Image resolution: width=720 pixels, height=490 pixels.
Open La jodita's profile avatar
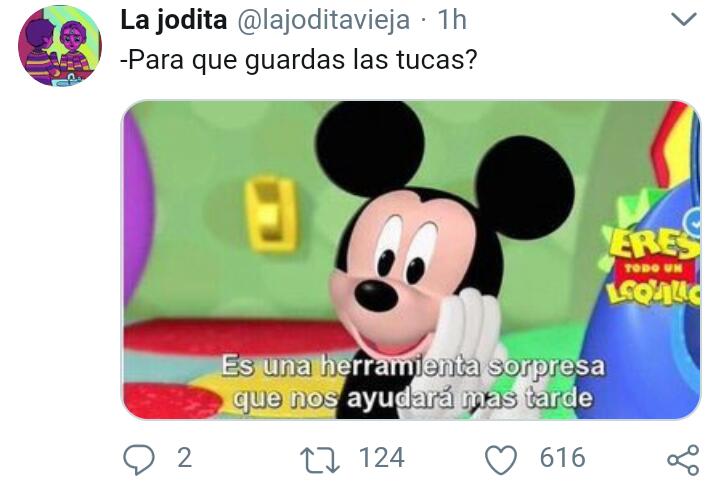tap(59, 46)
